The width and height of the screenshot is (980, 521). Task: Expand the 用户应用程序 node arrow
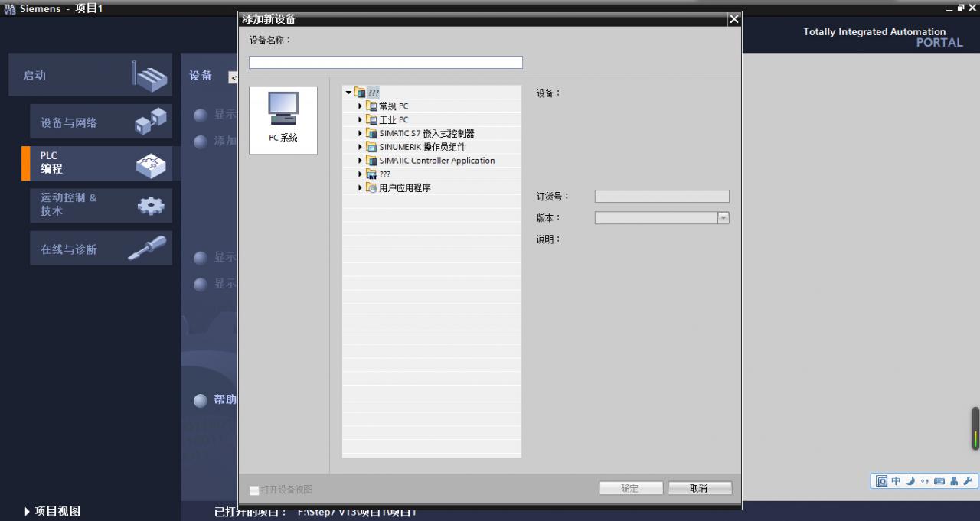[x=361, y=187]
